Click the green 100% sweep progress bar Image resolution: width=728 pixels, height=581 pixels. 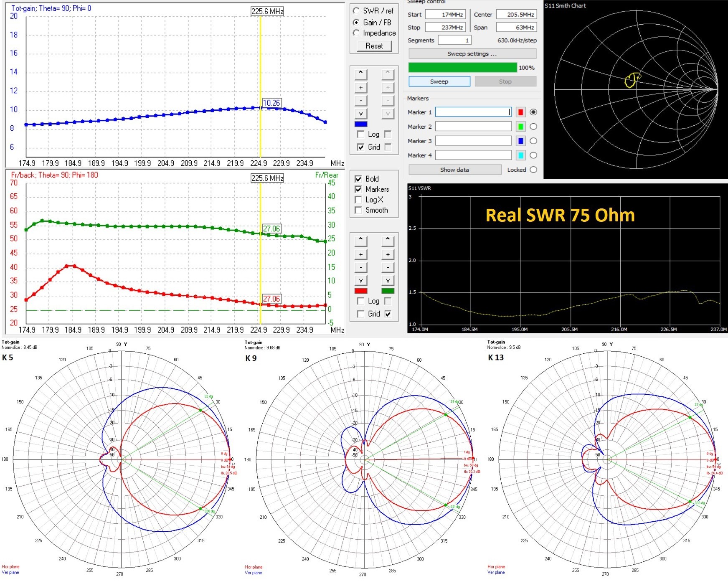tap(463, 68)
